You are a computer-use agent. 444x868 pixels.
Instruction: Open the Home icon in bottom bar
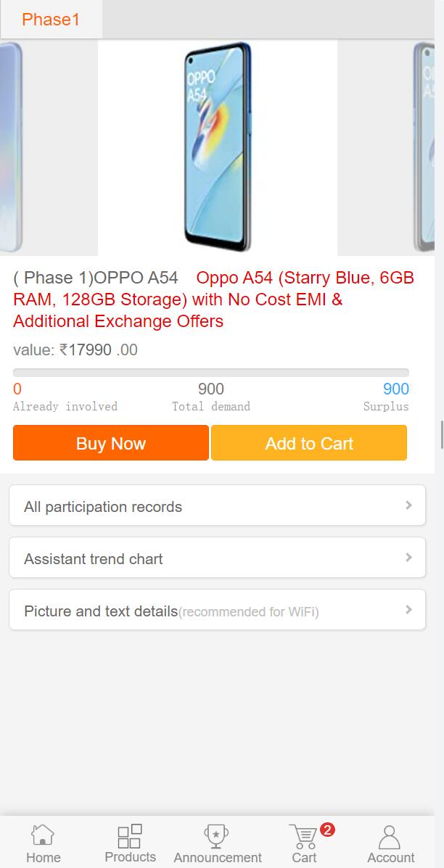tap(43, 836)
